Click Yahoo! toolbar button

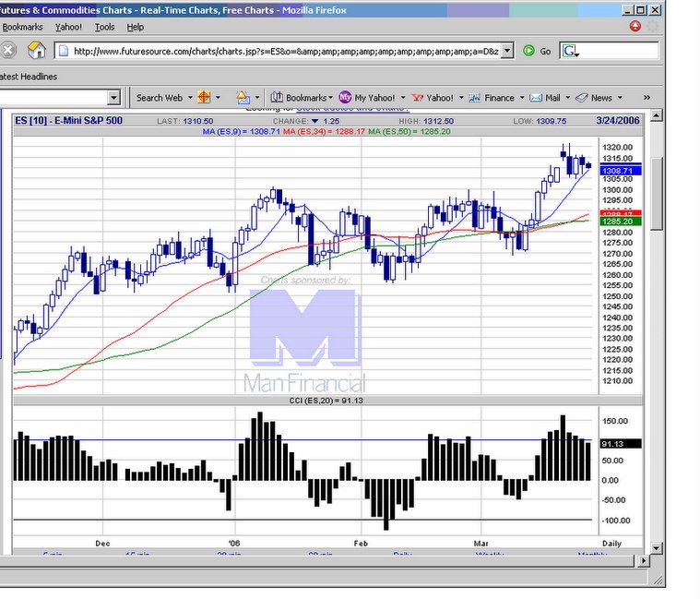tap(433, 98)
